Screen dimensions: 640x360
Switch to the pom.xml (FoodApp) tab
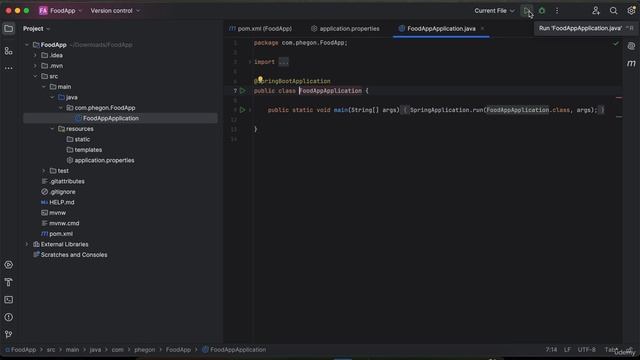click(260, 29)
